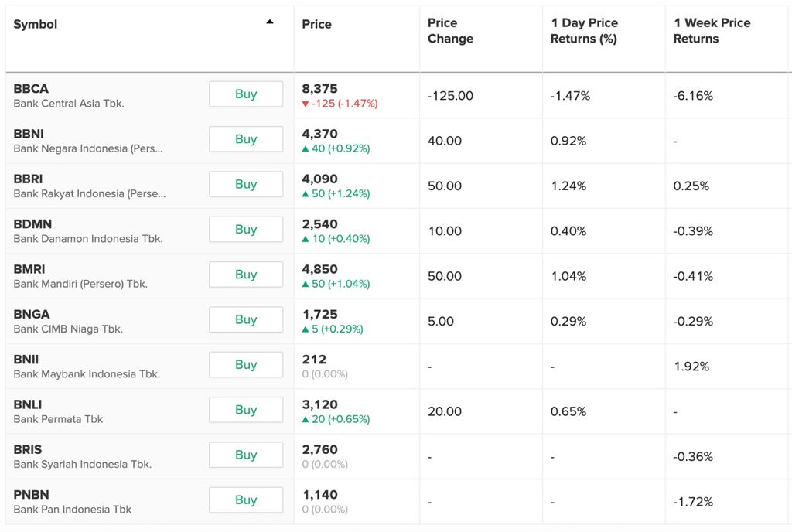Select the Bank Central Asia Tbk. name

point(69,104)
